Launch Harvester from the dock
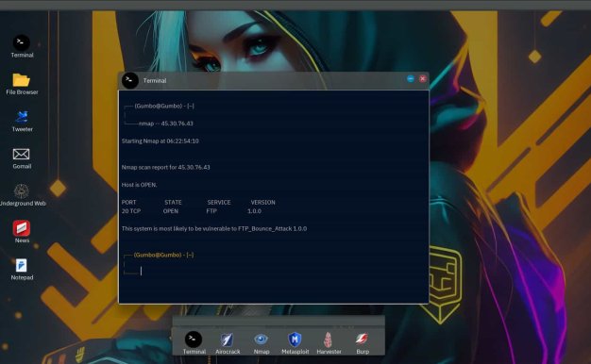Screen dimensions: 591x364 [x=329, y=339]
